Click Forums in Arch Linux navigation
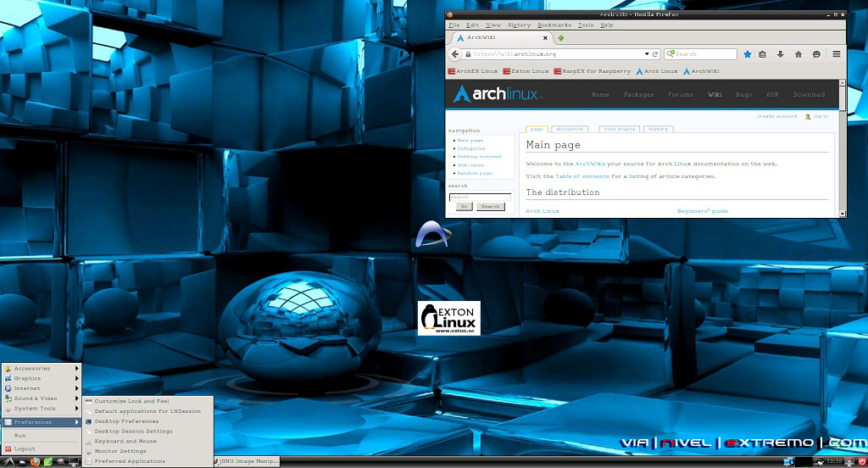The width and height of the screenshot is (868, 468). (681, 95)
